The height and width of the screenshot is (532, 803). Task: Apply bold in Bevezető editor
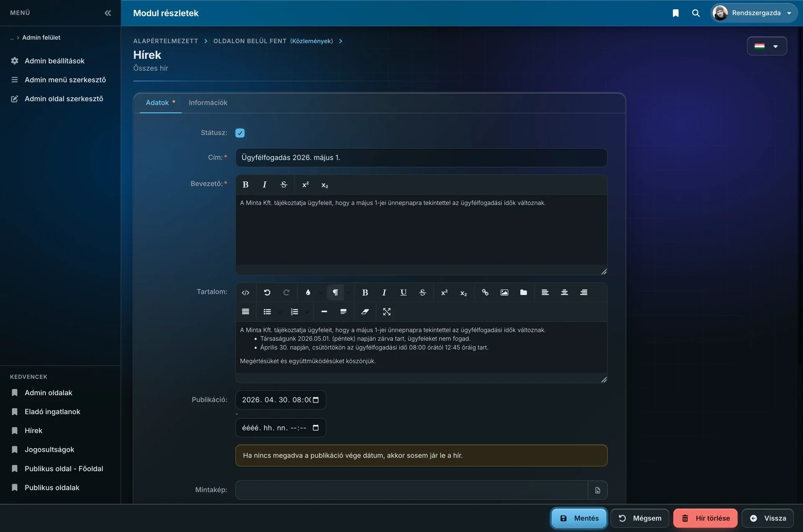(x=246, y=185)
